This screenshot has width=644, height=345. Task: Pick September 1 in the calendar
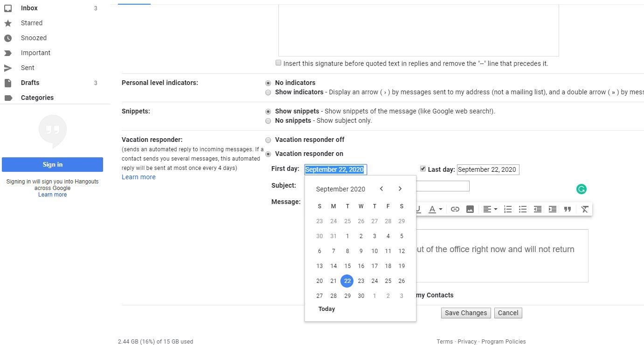(x=347, y=236)
